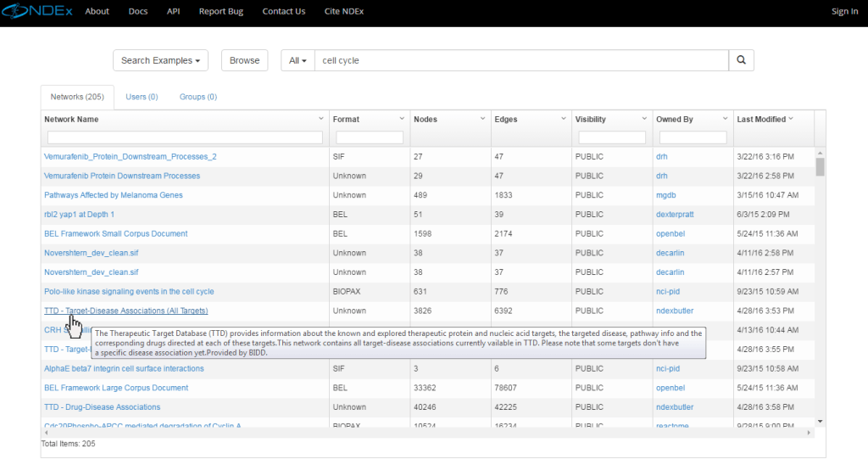Click horizontal scroll left arrow
This screenshot has width=868, height=476.
click(46, 433)
